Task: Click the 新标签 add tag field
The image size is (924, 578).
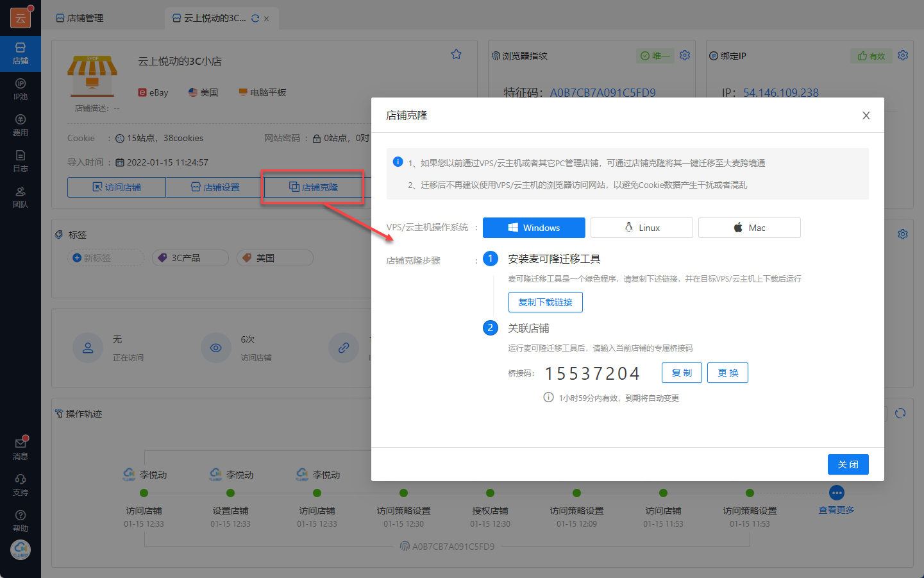Action: click(106, 258)
